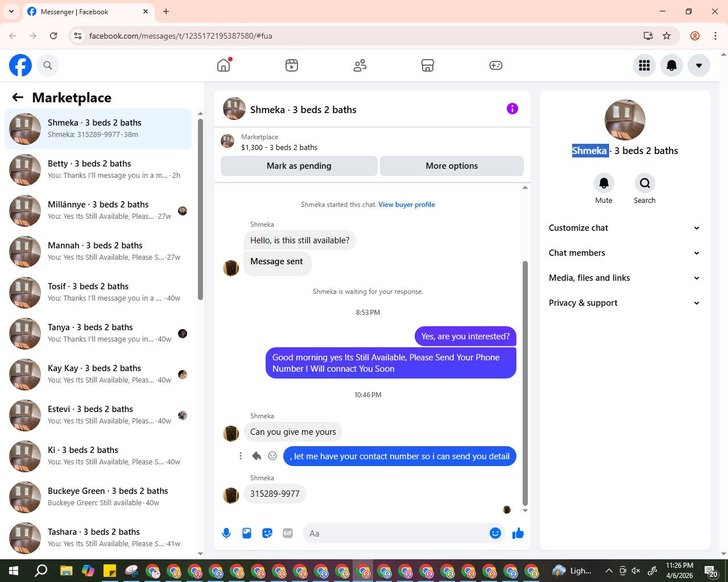728x582 pixels.
Task: Expand the Customize chat section
Action: coord(624,228)
